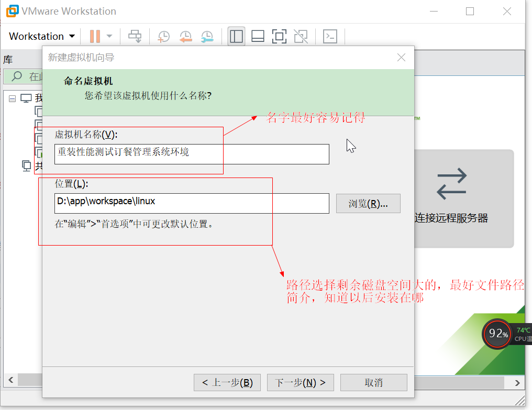Close the new virtual machine wizard dialog
The width and height of the screenshot is (532, 410).
pyautogui.click(x=402, y=58)
